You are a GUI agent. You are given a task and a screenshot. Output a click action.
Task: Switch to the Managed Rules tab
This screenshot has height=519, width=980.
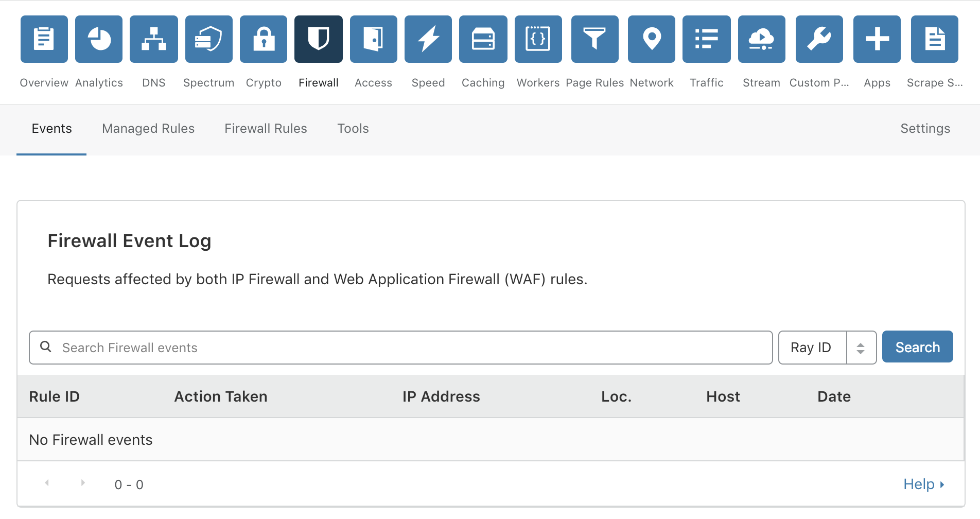[x=148, y=129]
